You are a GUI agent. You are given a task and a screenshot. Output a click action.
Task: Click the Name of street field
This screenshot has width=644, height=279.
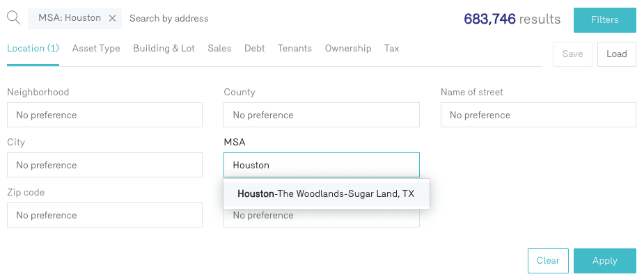tap(538, 115)
